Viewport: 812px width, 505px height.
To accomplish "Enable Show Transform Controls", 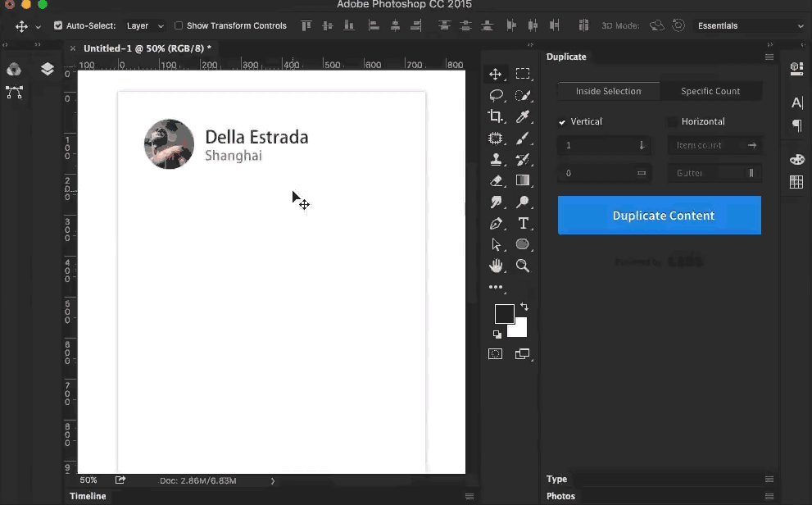I will pyautogui.click(x=179, y=25).
